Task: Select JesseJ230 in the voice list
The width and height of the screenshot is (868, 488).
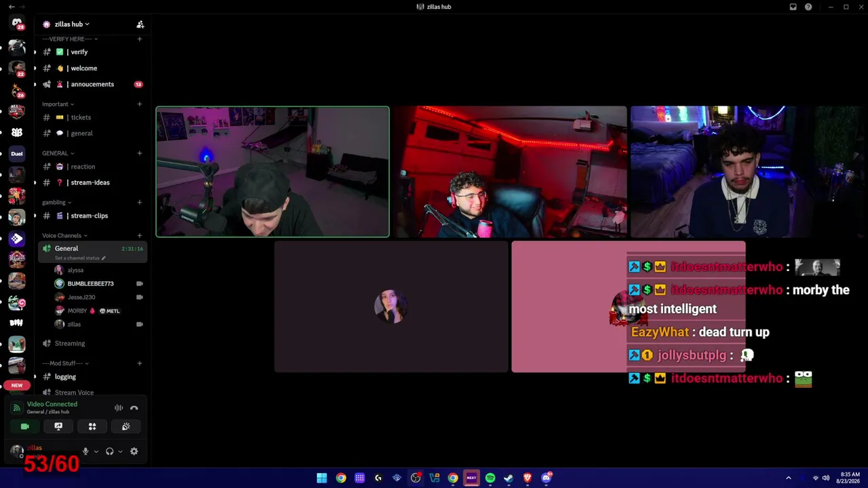Action: point(99,298)
